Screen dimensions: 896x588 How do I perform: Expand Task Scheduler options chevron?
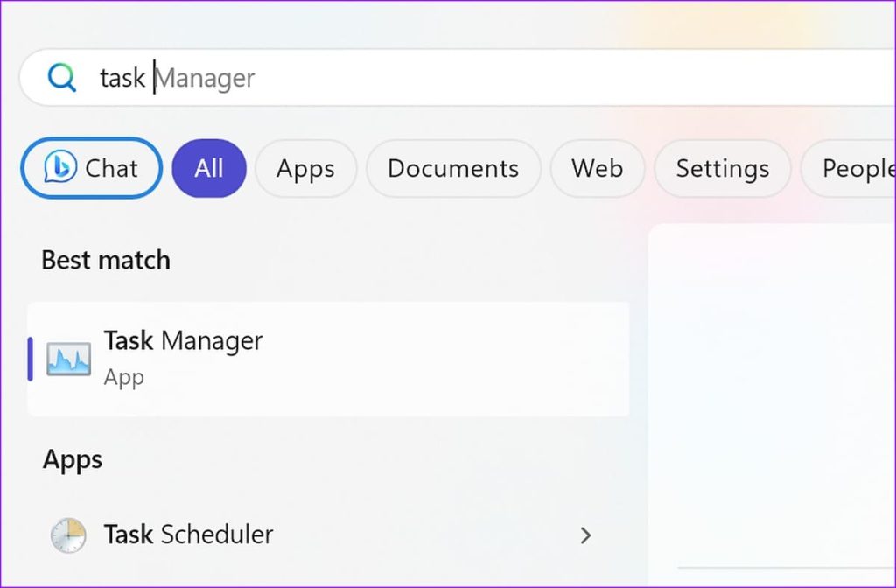585,535
